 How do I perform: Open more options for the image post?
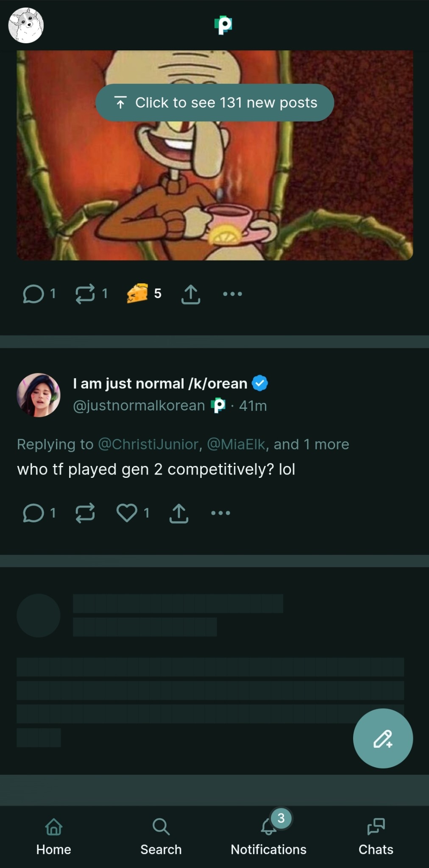coord(232,294)
